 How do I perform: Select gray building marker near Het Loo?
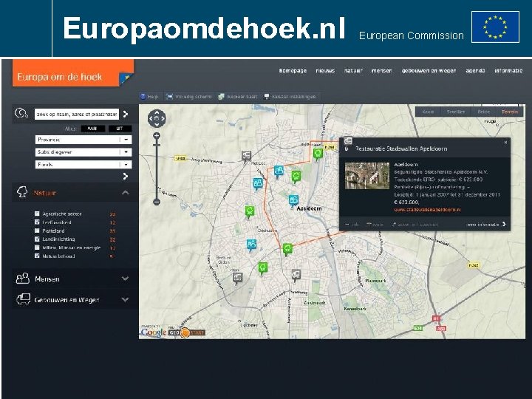[246, 156]
